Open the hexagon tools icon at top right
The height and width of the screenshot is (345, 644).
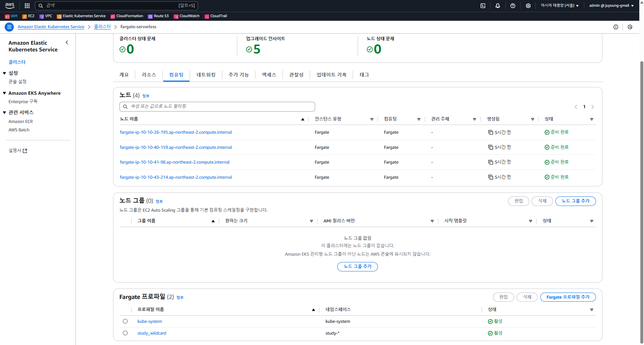(x=630, y=27)
